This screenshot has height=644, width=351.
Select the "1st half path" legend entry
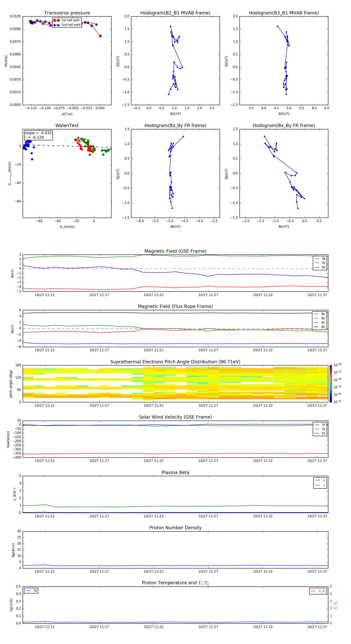pos(67,20)
